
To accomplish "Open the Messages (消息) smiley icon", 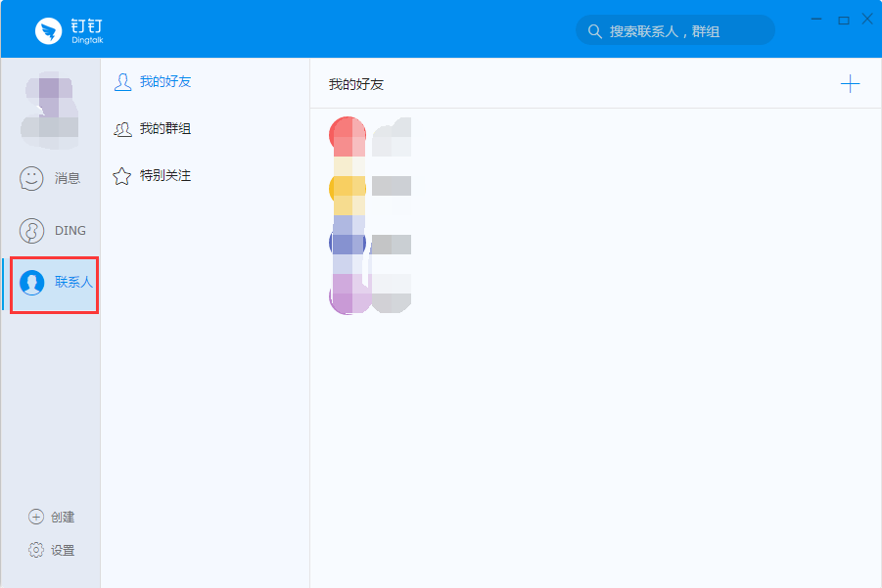I will click(32, 178).
